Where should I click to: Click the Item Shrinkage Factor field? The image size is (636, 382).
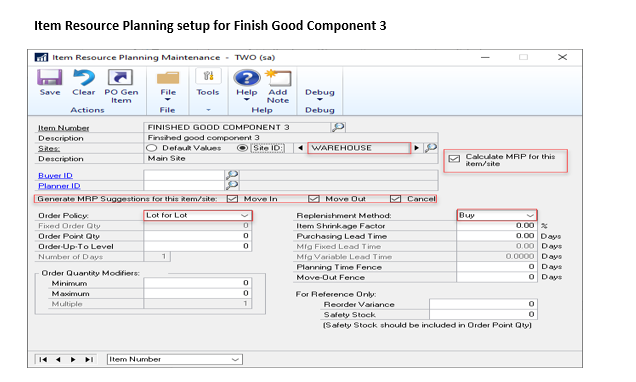point(497,225)
